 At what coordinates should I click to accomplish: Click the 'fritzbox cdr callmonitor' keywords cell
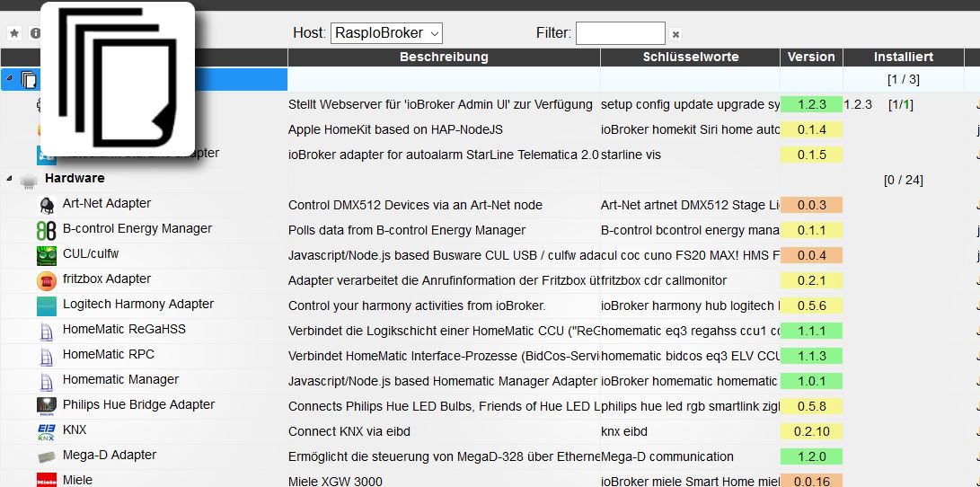[x=664, y=280]
